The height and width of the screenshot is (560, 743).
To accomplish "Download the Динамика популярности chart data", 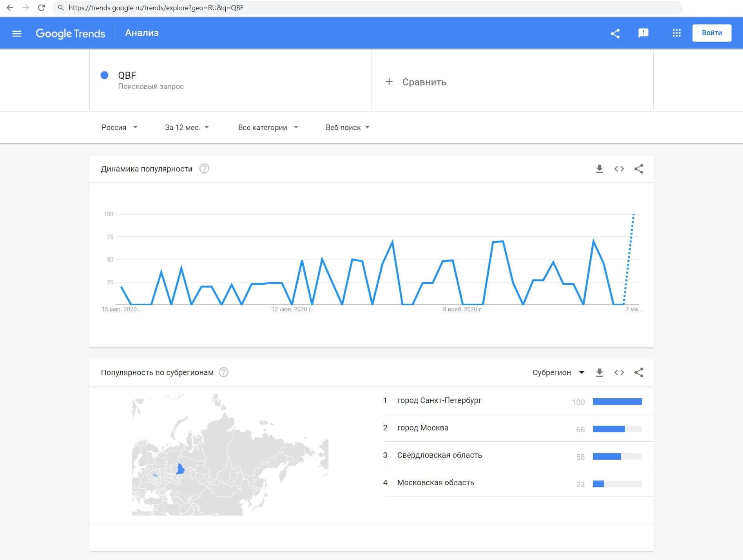I will 599,169.
